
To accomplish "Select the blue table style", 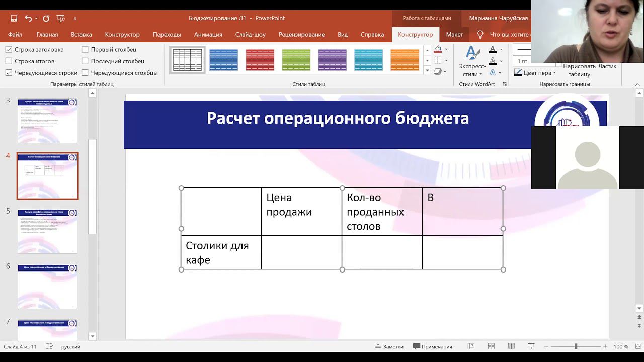I will (224, 60).
